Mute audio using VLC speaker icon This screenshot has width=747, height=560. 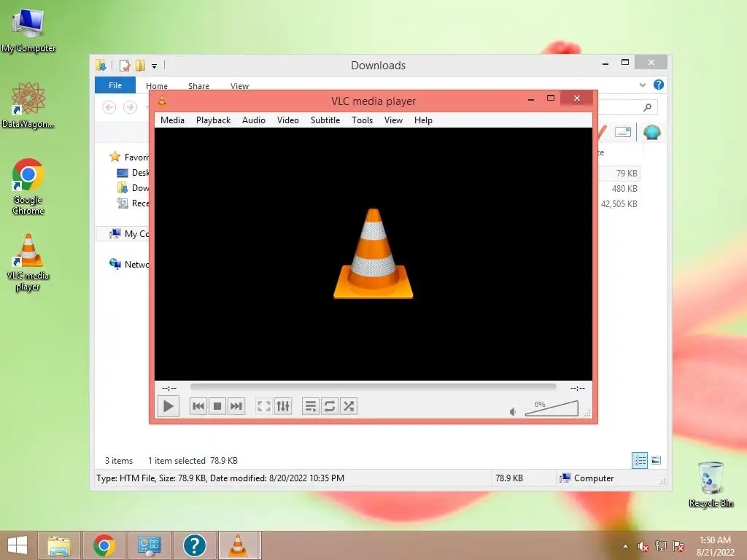(x=513, y=412)
